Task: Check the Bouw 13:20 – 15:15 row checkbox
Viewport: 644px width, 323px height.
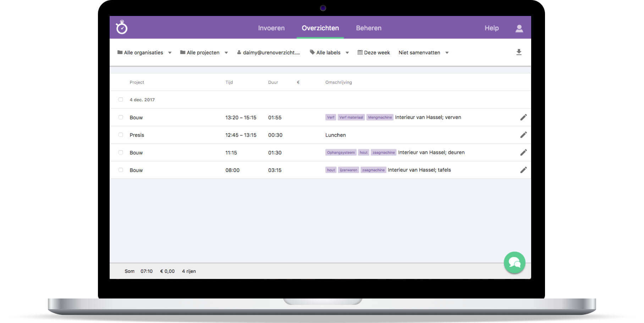Action: [x=121, y=117]
